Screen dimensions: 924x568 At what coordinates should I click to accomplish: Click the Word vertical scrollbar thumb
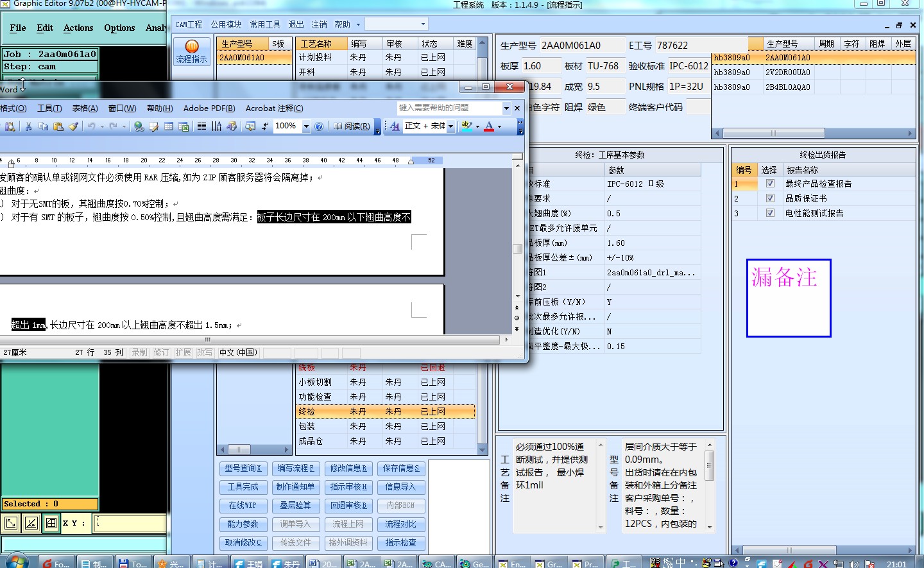tap(517, 248)
